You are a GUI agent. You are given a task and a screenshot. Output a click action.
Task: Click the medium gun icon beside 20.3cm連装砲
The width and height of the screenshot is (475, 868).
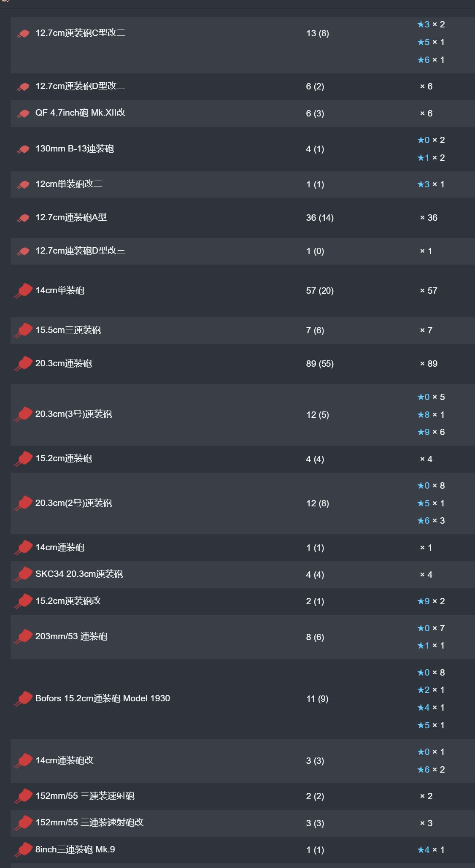pyautogui.click(x=23, y=364)
